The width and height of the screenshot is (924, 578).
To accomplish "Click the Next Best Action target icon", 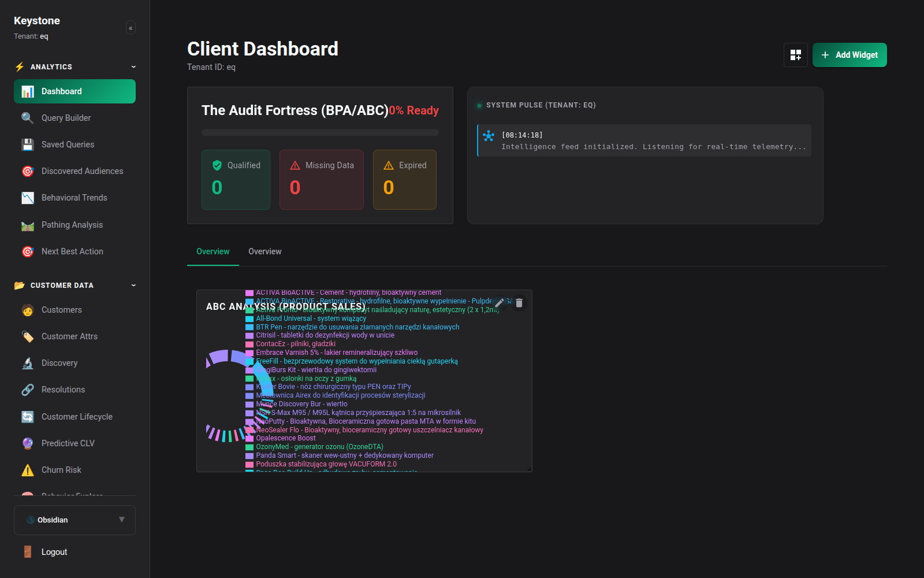I will (28, 251).
